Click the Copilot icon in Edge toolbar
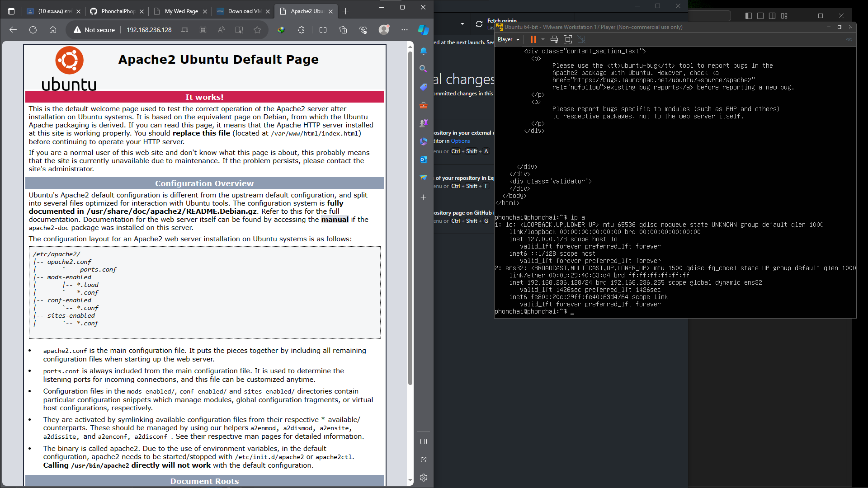Screen dimensions: 868x488 [x=423, y=30]
